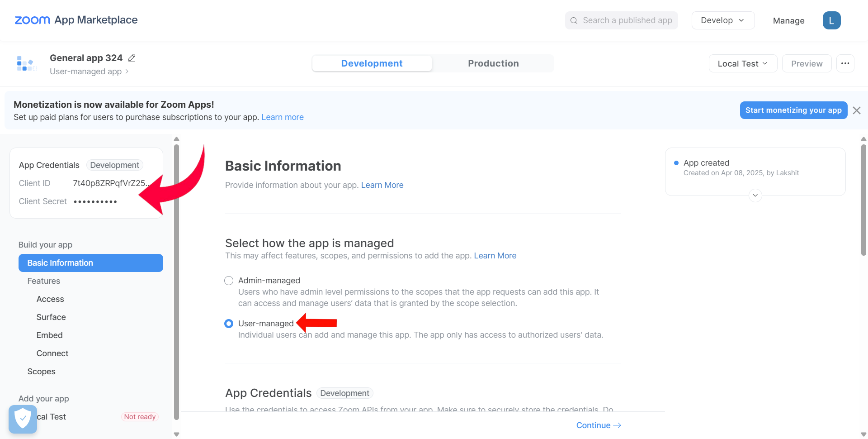868x439 pixels.
Task: Click the App created timeline entry
Action: click(741, 167)
